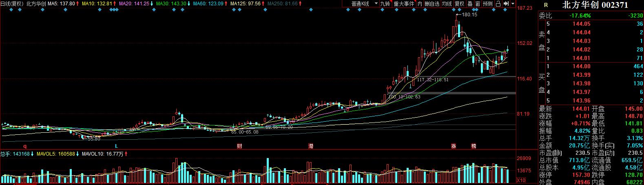Click the 财 financial report marker
The image size is (644, 185).
(239, 146)
